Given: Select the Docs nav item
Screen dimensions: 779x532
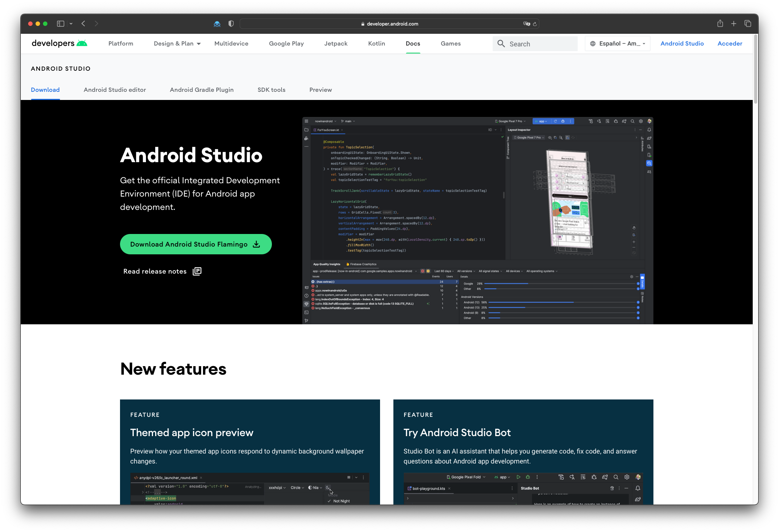Looking at the screenshot, I should pyautogui.click(x=413, y=44).
